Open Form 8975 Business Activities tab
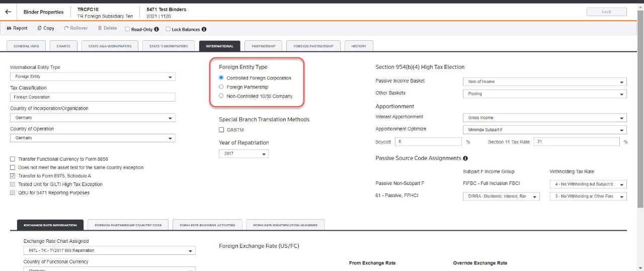Screen dimensions: 644x271 tap(207, 225)
